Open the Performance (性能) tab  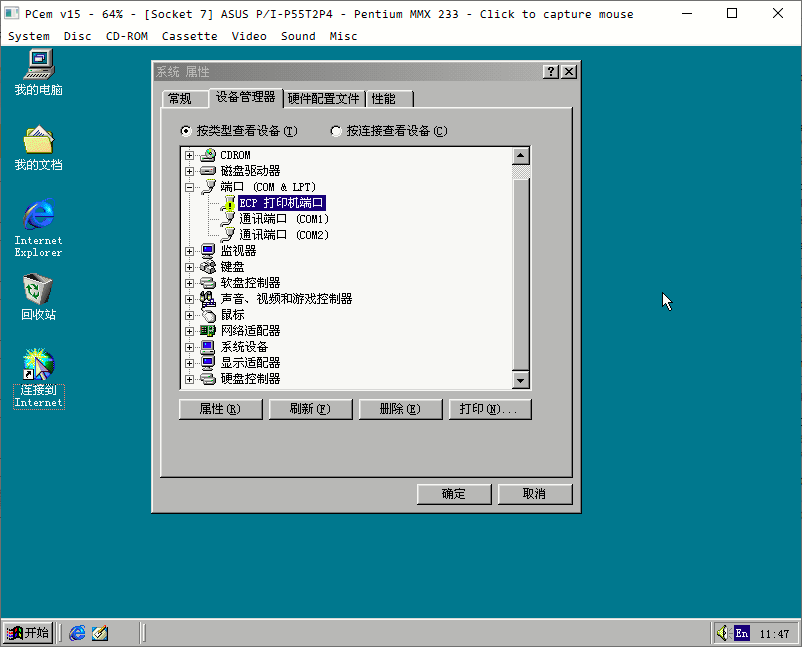click(x=389, y=99)
